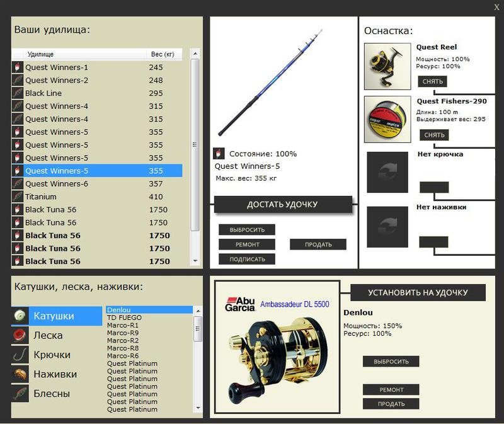Click reel list scrollbar thumb
Screen dimensions: 504x424
[198, 329]
